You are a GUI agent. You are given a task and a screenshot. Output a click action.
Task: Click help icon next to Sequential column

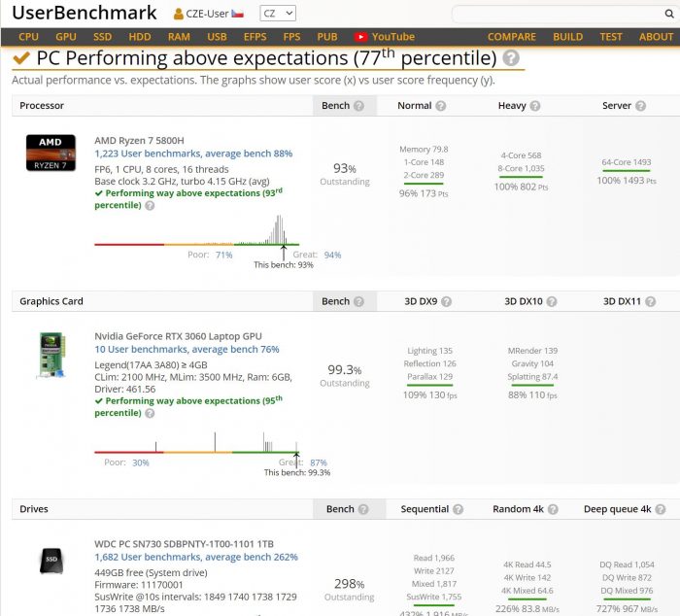(x=458, y=509)
